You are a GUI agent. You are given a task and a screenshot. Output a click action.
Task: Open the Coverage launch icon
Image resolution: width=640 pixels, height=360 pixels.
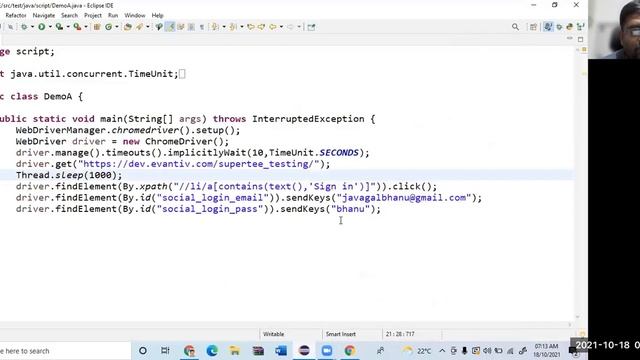(x=60, y=27)
